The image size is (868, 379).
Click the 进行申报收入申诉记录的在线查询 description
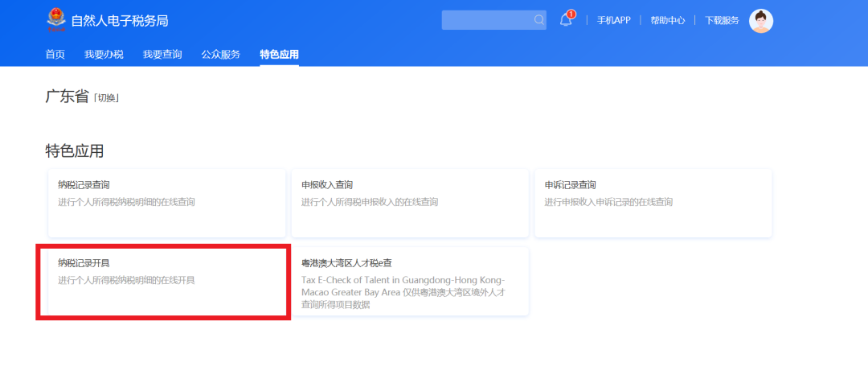[609, 202]
